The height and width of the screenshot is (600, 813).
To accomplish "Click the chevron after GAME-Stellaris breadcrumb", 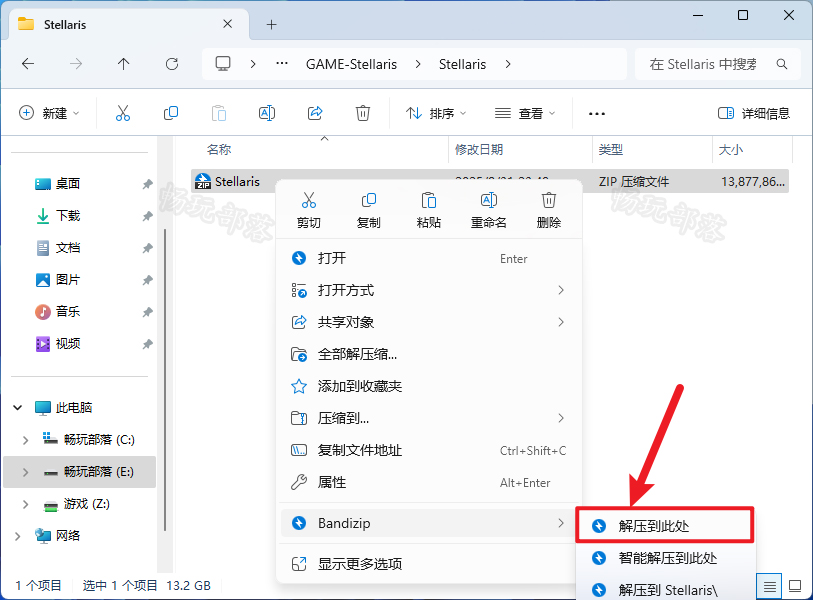I will [418, 64].
